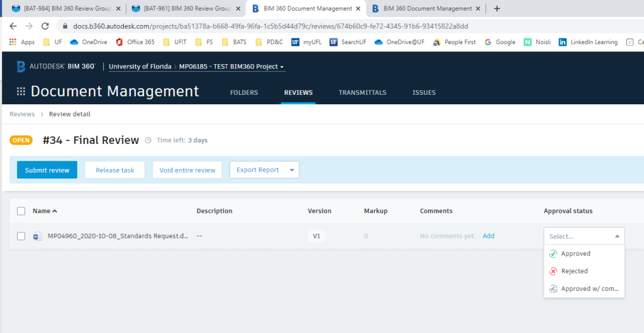The width and height of the screenshot is (644, 333).
Task: Open the Google bookmark
Action: point(500,42)
